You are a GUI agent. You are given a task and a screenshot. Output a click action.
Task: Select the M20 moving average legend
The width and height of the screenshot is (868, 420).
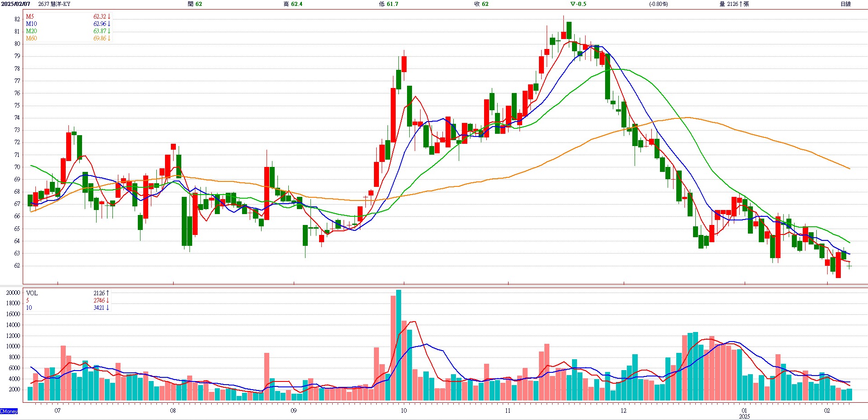pos(31,31)
